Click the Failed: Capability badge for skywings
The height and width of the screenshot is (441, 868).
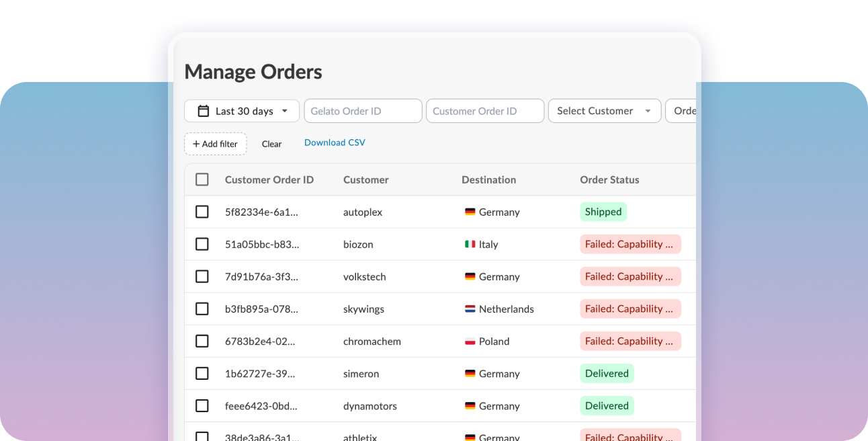point(630,309)
